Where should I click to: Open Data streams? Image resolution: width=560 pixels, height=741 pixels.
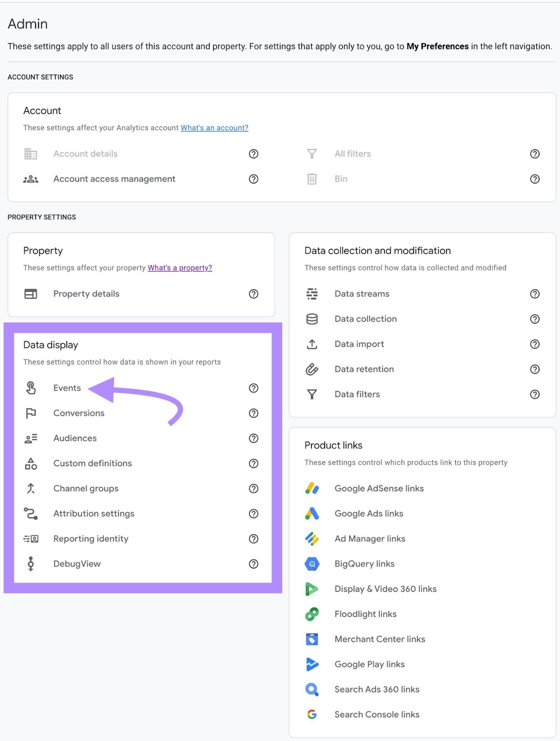tap(362, 294)
